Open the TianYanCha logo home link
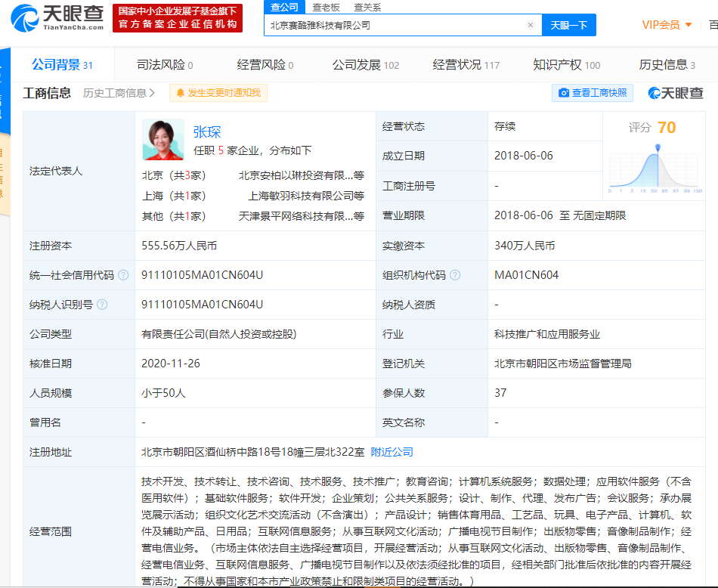 [57, 18]
